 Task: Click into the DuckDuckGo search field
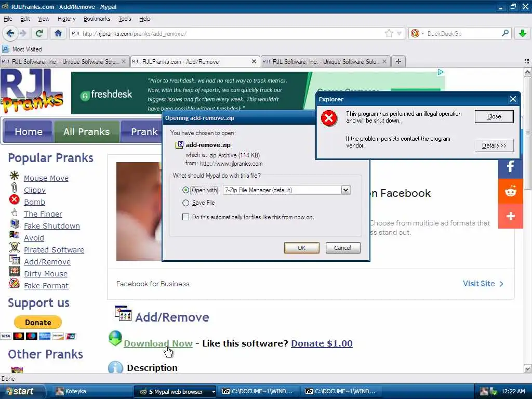pyautogui.click(x=463, y=34)
